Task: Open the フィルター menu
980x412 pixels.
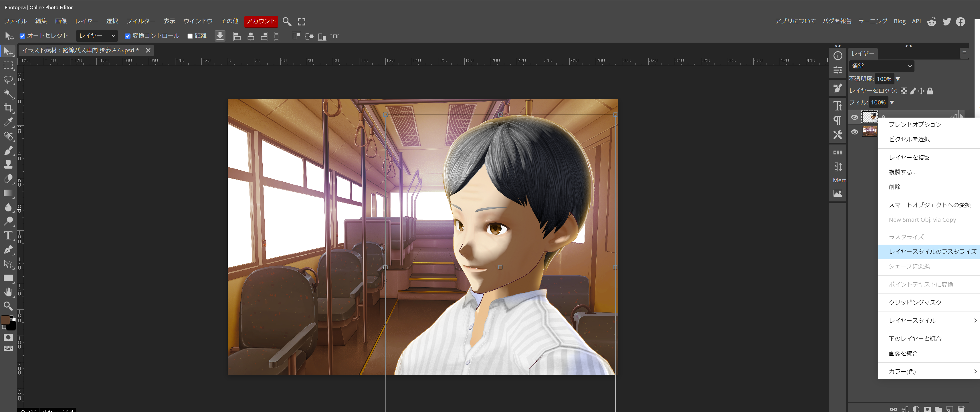Action: (x=140, y=21)
